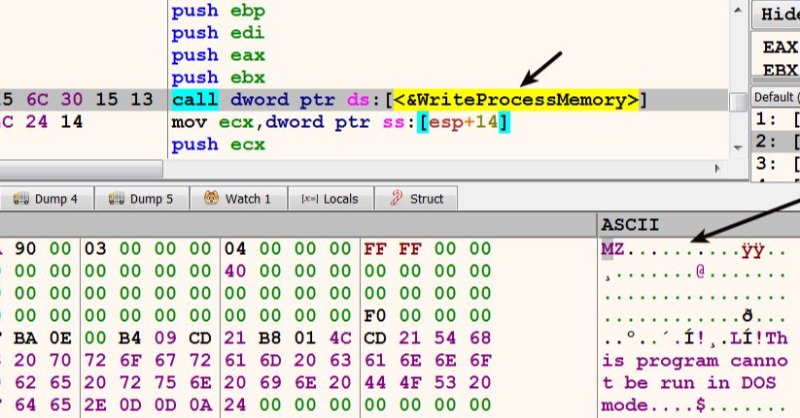Viewport: 800px width, 418px height.
Task: Click the Dump 4 memory icon
Action: click(21, 199)
